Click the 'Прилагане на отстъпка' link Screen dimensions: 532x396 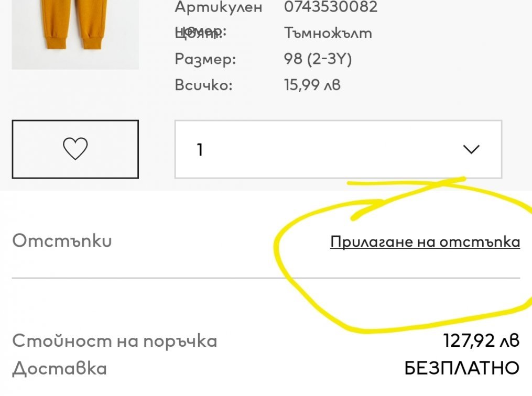pos(425,242)
